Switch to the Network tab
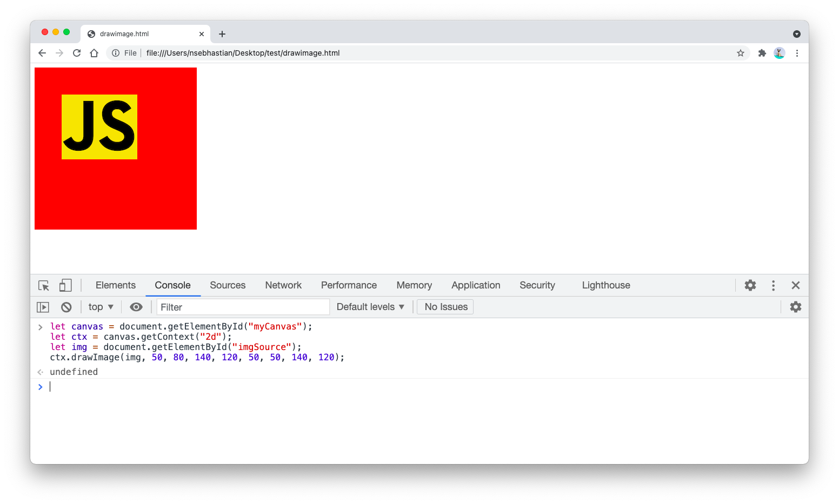Viewport: 839px width, 504px height. tap(283, 285)
